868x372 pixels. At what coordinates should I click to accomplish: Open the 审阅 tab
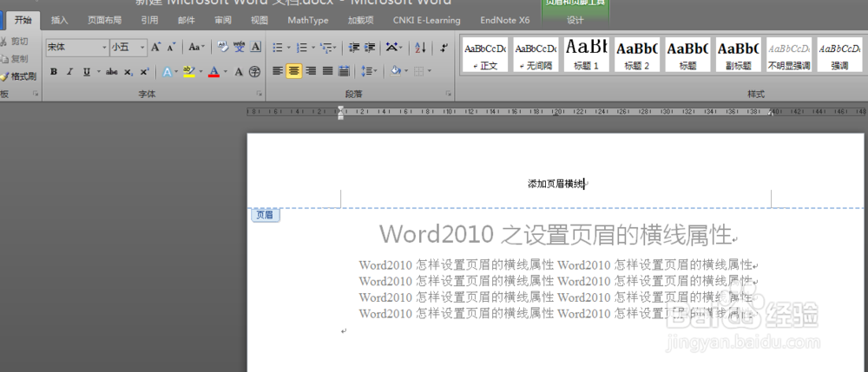pyautogui.click(x=222, y=21)
